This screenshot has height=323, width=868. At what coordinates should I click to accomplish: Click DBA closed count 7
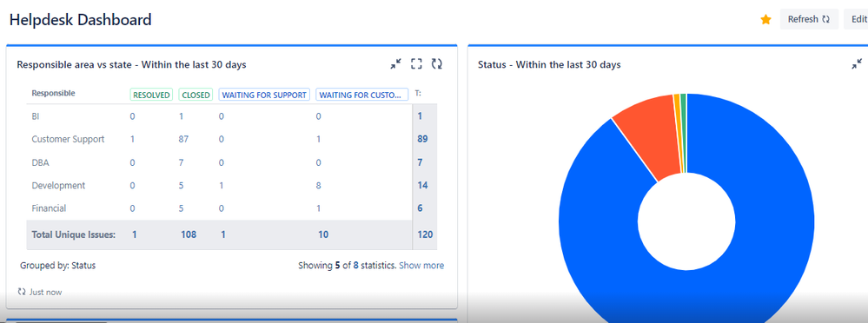[x=181, y=162]
